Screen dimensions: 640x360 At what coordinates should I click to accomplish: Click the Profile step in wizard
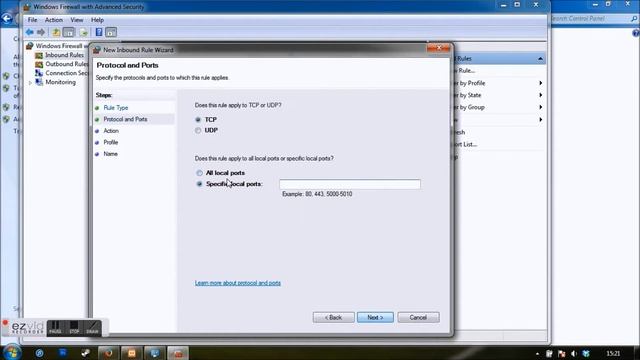pyautogui.click(x=111, y=142)
